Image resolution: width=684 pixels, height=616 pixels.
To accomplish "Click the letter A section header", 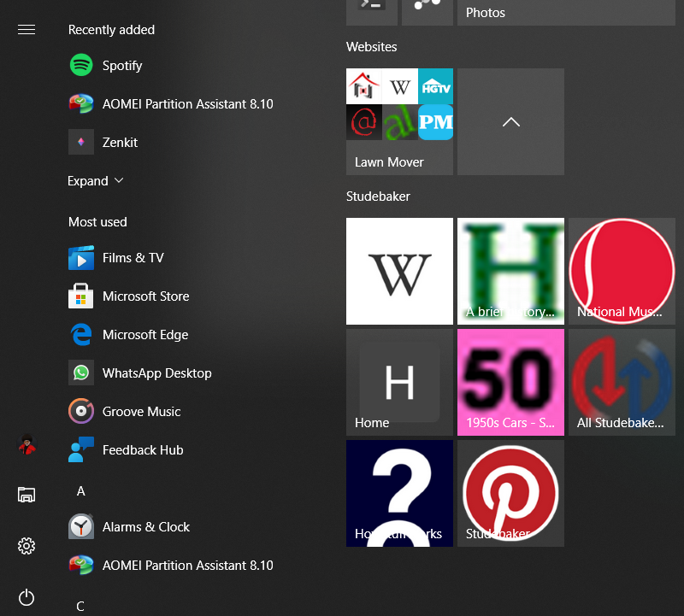I will coord(80,491).
